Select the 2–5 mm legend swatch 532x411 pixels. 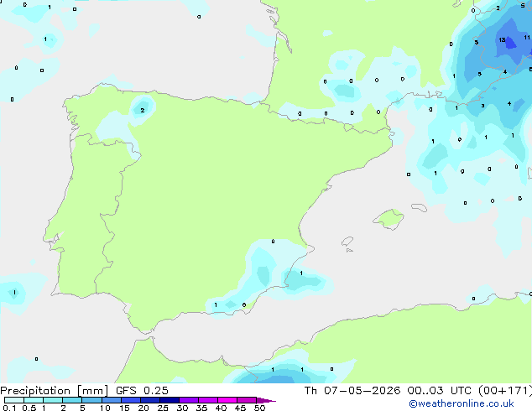tap(72, 400)
